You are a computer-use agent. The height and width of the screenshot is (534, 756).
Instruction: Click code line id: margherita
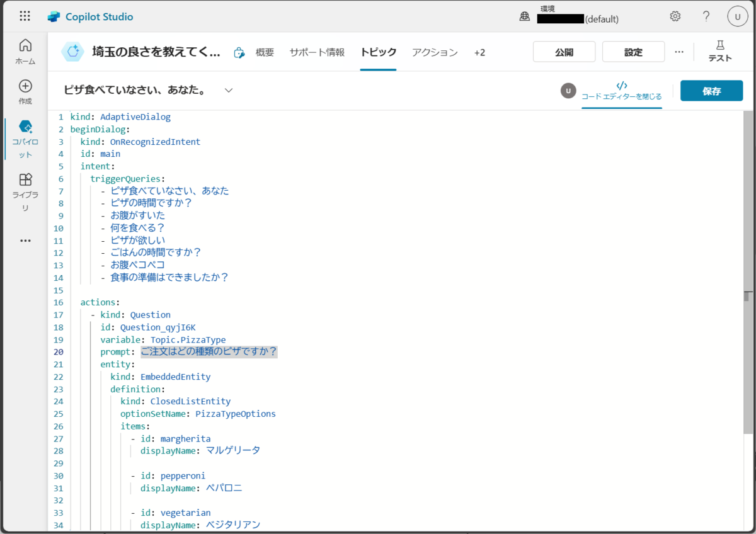click(x=176, y=438)
